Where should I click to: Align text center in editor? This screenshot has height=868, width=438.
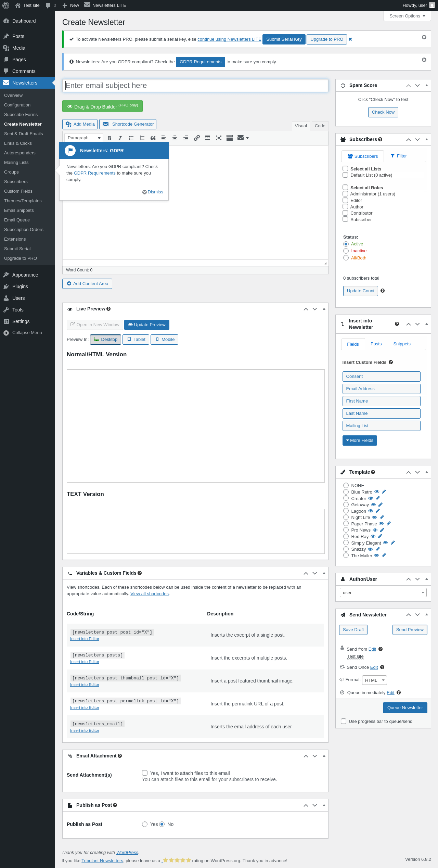(x=175, y=138)
